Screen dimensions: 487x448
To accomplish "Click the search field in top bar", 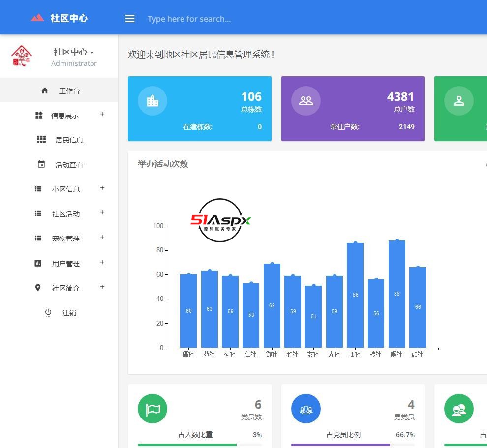I will [189, 19].
